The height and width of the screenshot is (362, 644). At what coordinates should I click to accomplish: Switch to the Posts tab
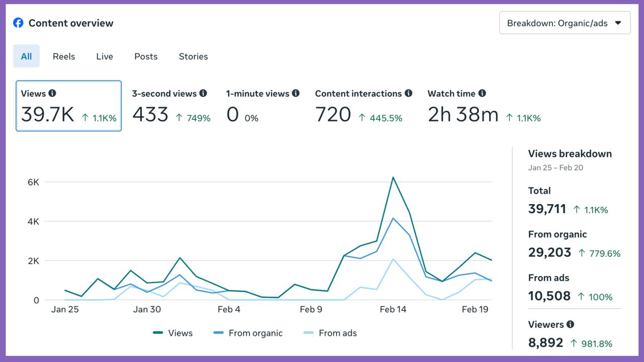point(146,56)
